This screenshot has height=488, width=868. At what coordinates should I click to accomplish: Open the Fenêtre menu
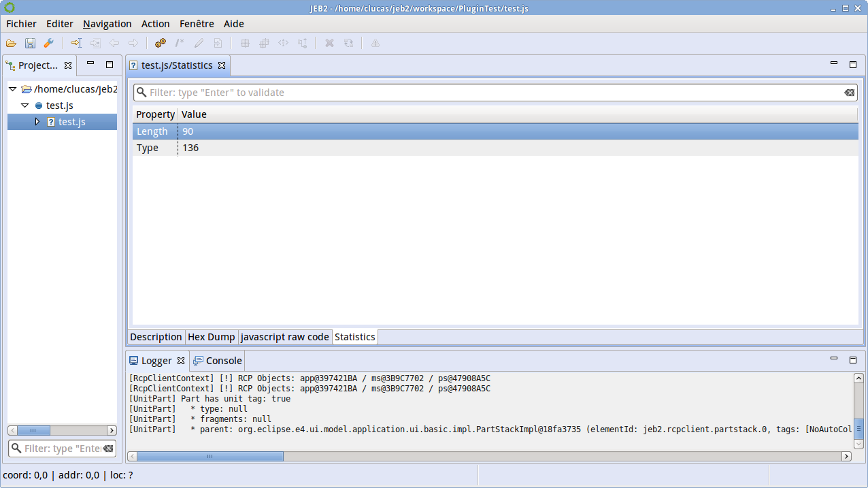coord(197,24)
